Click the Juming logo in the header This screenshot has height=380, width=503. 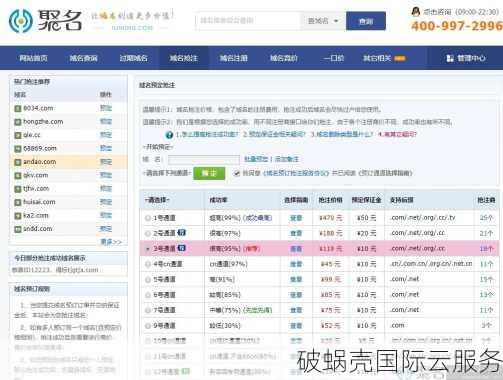pyautogui.click(x=45, y=21)
